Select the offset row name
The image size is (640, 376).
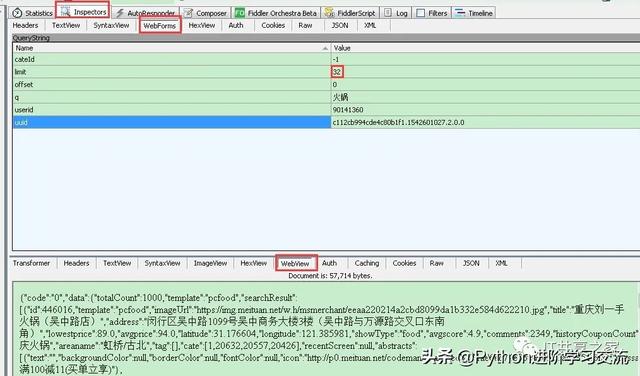pos(24,85)
